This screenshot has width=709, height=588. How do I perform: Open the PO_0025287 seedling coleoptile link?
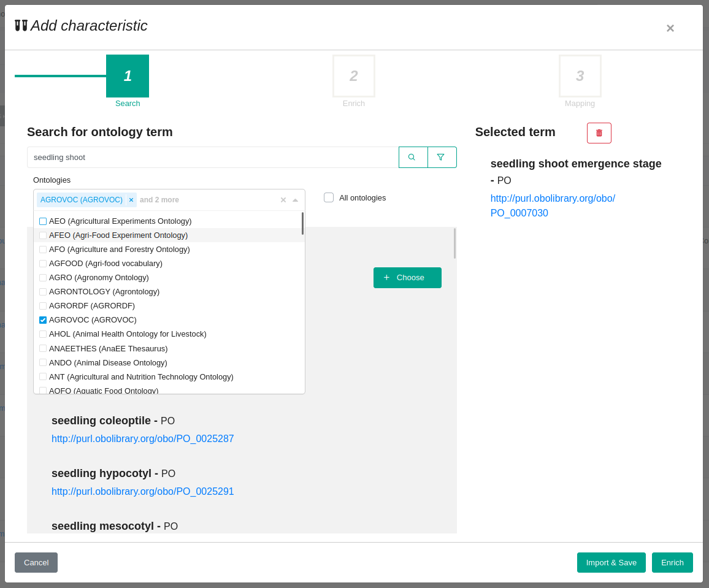(142, 438)
